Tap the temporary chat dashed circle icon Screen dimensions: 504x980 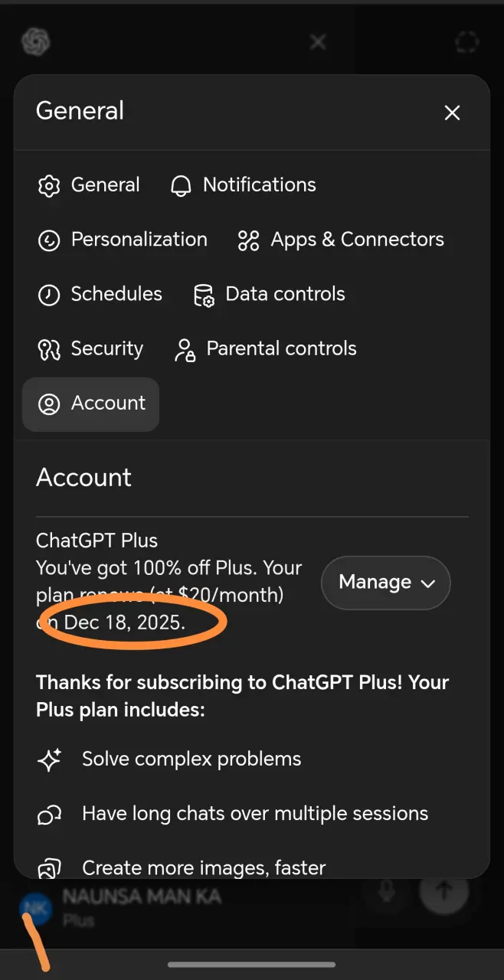pyautogui.click(x=466, y=42)
